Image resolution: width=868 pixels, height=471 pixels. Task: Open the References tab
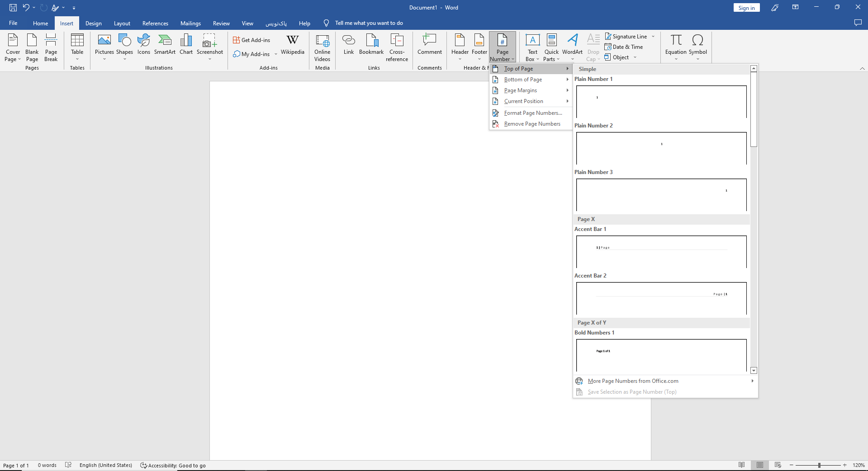155,24
